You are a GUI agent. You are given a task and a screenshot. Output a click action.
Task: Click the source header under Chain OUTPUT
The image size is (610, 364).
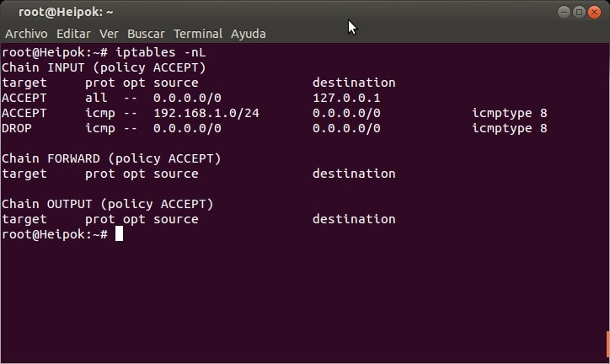176,219
